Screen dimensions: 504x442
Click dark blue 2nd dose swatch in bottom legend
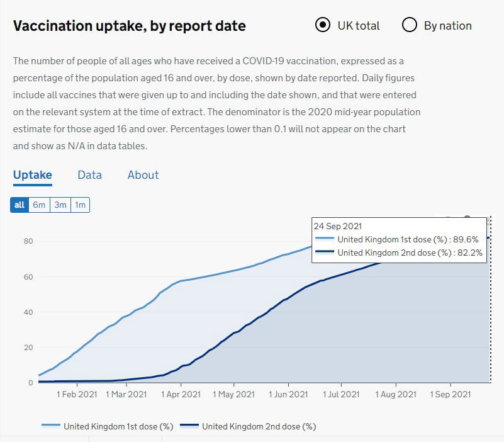(x=189, y=426)
